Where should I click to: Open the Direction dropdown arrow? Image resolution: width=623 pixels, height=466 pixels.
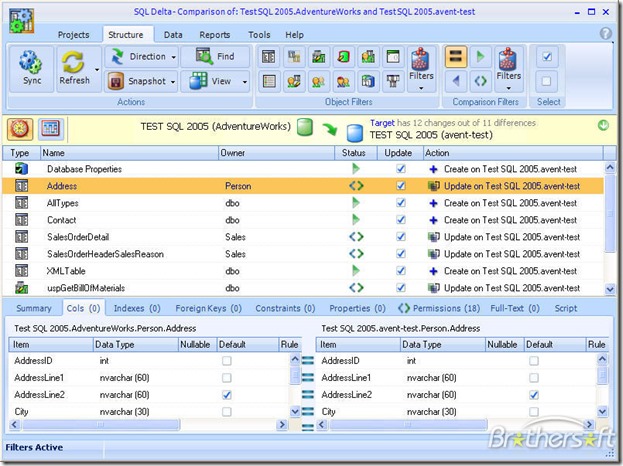[174, 57]
